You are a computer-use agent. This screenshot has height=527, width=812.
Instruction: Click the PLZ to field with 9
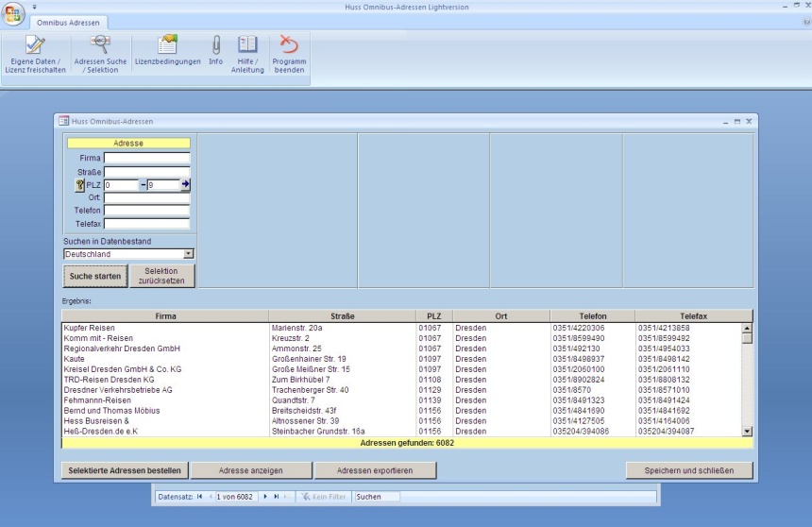(163, 185)
